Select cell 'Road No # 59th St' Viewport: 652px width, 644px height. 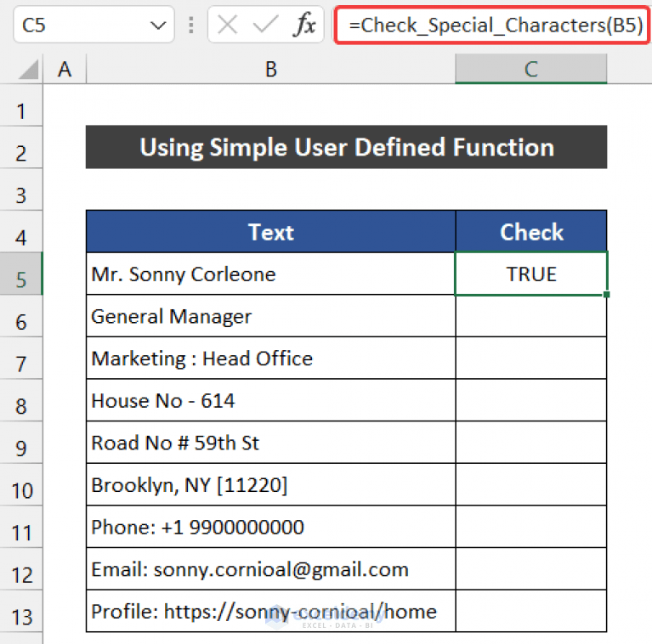click(270, 442)
